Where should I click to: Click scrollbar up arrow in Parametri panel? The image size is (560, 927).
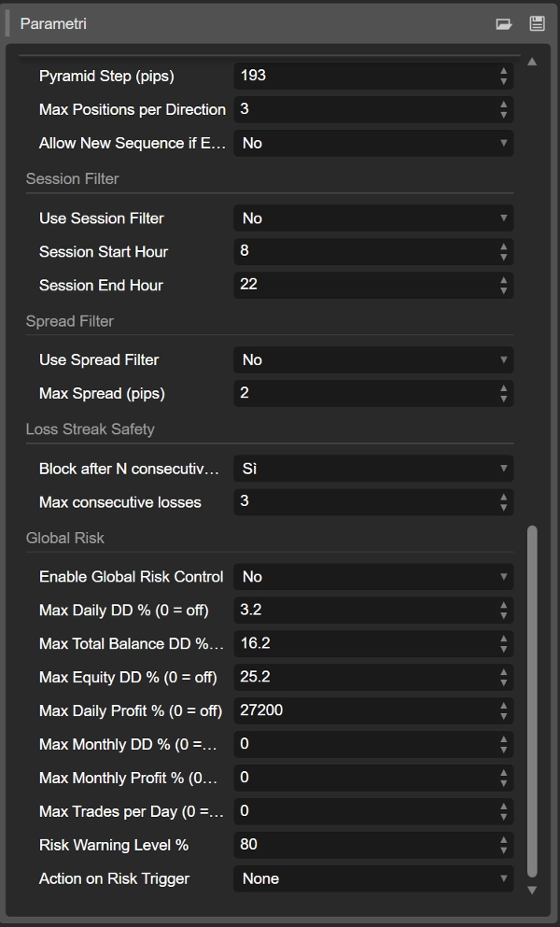[532, 62]
